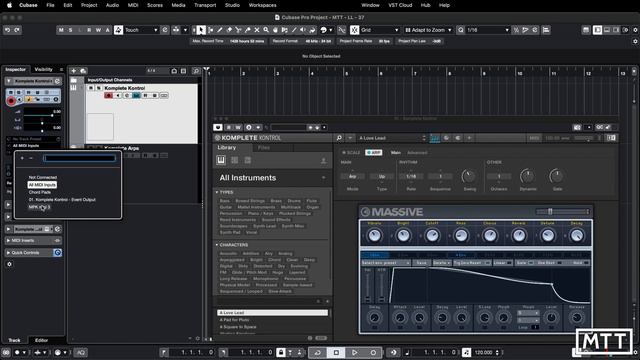The width and height of the screenshot is (640, 360).
Task: Toggle monitor on Komplete Kontrol track
Action: 118,96
